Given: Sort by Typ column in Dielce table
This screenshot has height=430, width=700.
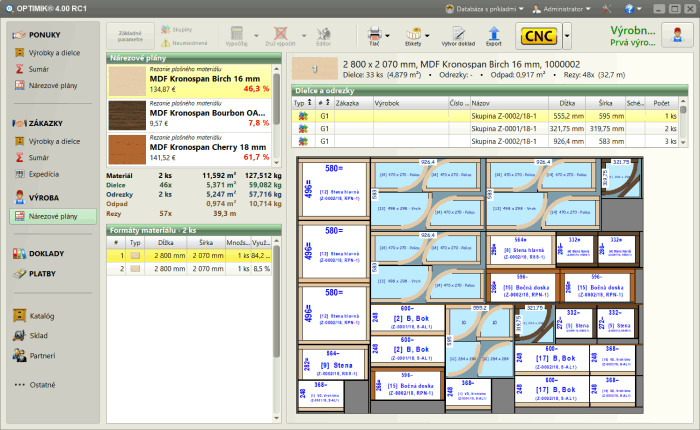Looking at the screenshot, I should point(303,103).
